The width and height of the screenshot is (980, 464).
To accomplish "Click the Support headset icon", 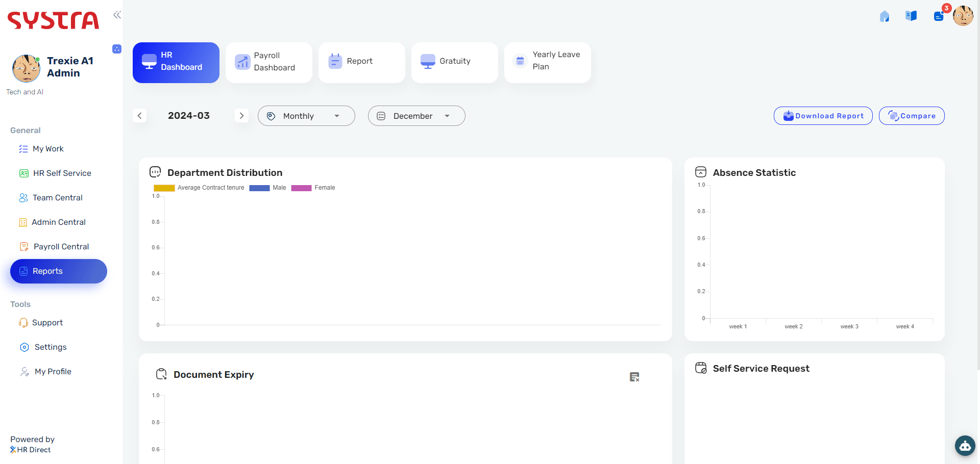I will coord(23,323).
